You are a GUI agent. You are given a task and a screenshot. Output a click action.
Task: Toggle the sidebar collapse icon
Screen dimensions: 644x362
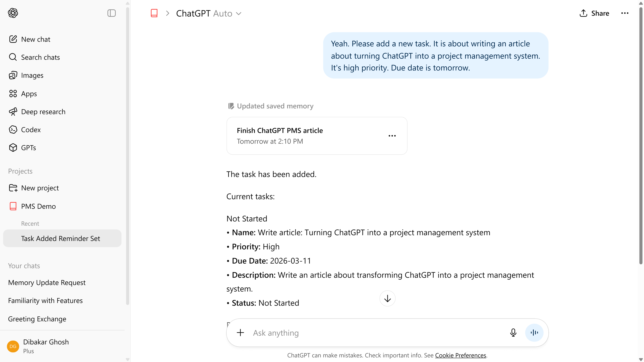[111, 13]
